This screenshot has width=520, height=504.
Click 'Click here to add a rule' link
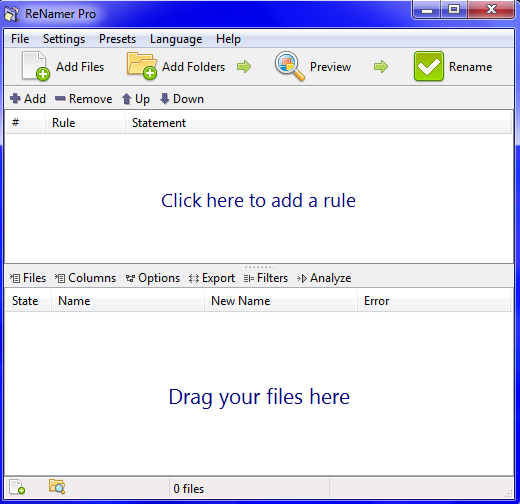pos(259,200)
